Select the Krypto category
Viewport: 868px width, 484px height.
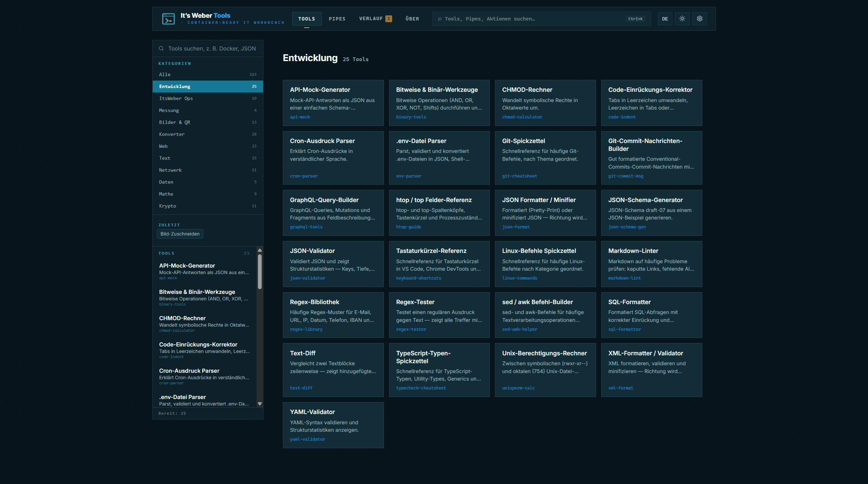[208, 206]
